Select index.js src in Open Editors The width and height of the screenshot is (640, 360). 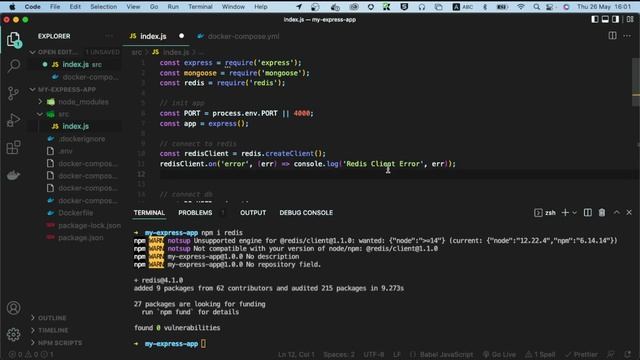coord(82,64)
